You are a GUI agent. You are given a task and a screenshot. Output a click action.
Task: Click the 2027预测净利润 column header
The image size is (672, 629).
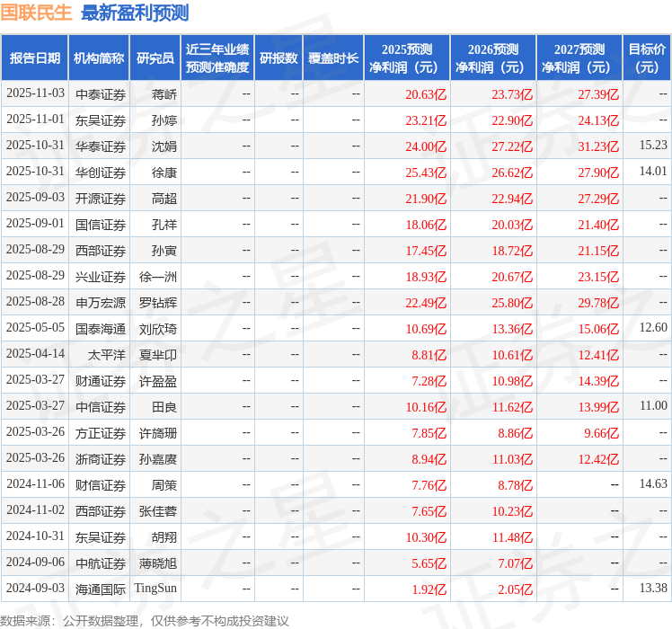[579, 58]
